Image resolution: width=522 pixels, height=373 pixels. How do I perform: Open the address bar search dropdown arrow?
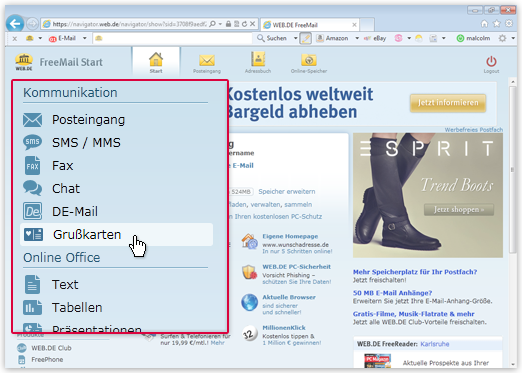[x=220, y=24]
